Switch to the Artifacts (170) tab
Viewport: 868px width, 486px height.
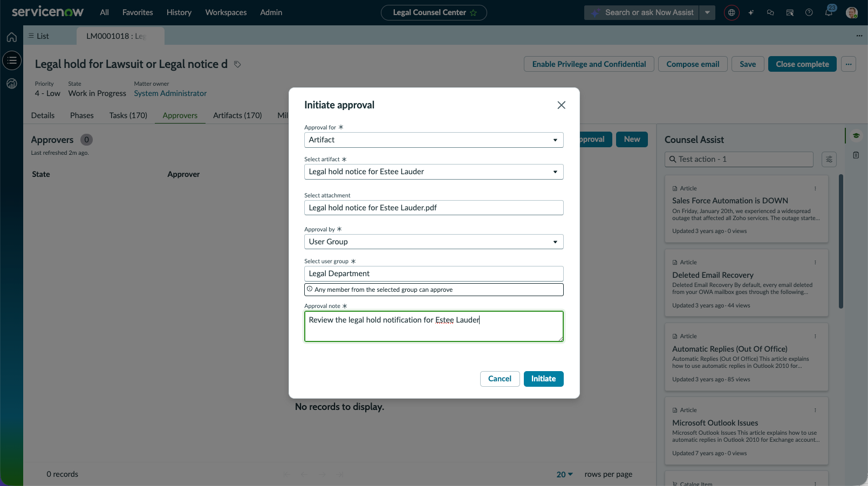click(237, 115)
